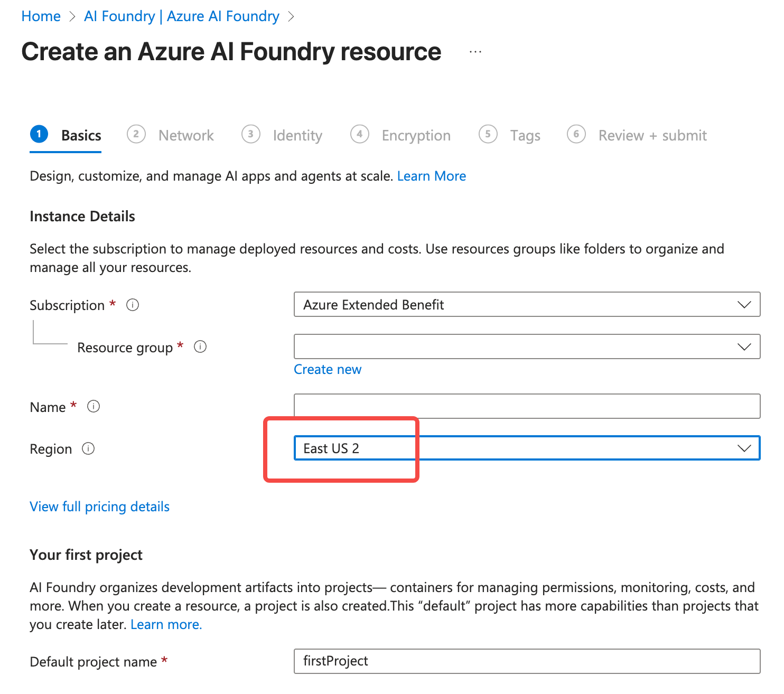Click the Subscription info icon
The width and height of the screenshot is (784, 694).
coord(133,305)
